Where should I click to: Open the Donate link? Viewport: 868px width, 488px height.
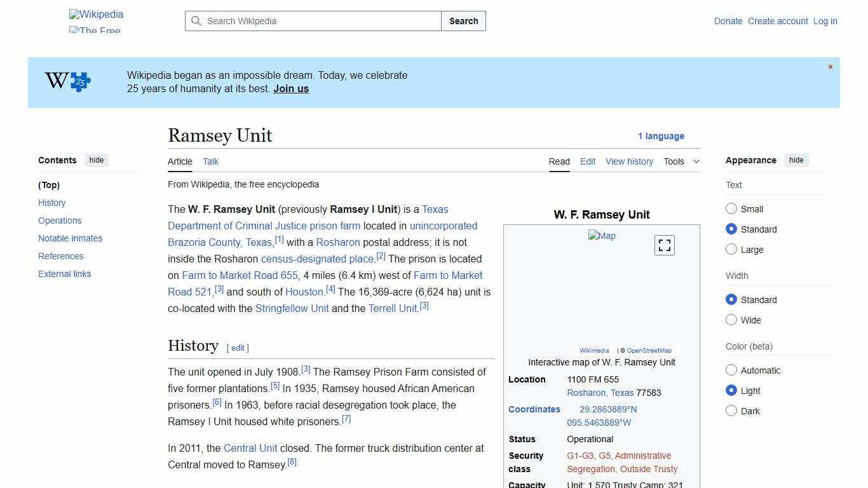(728, 21)
